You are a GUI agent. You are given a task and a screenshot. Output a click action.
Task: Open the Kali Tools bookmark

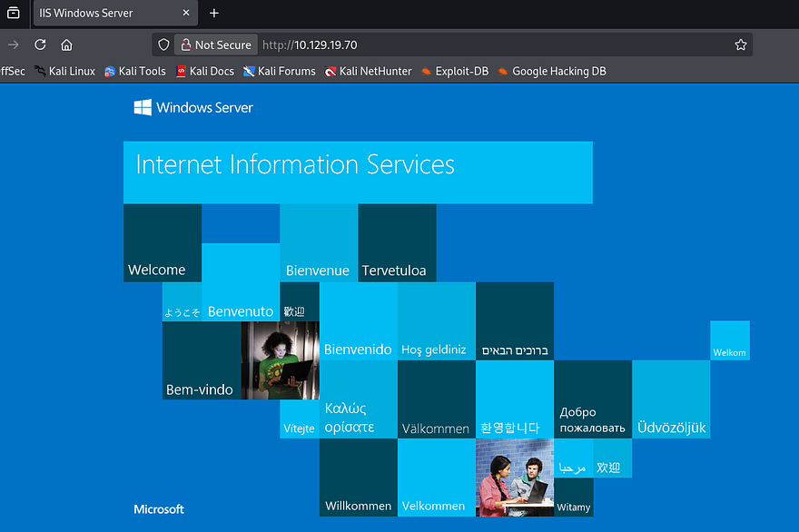(x=135, y=71)
